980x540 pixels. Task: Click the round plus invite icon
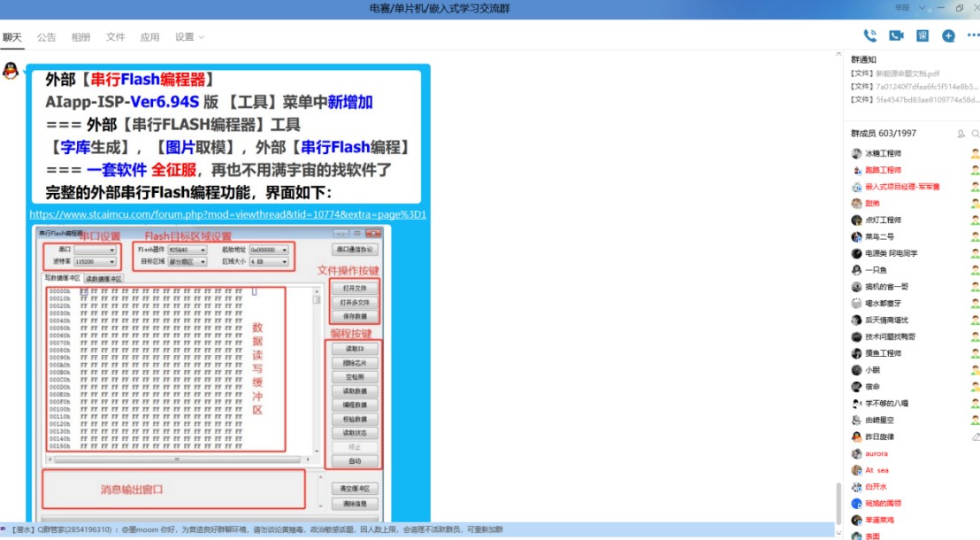click(x=948, y=35)
